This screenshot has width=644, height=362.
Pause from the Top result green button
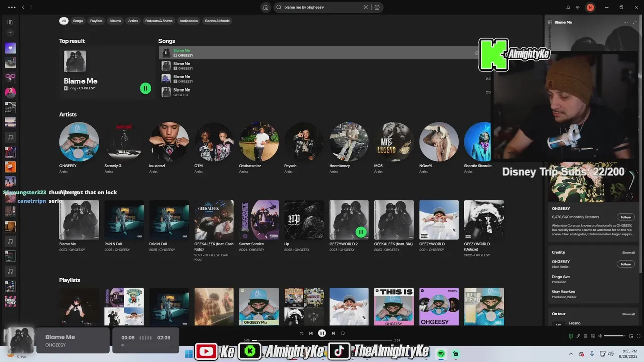(145, 88)
